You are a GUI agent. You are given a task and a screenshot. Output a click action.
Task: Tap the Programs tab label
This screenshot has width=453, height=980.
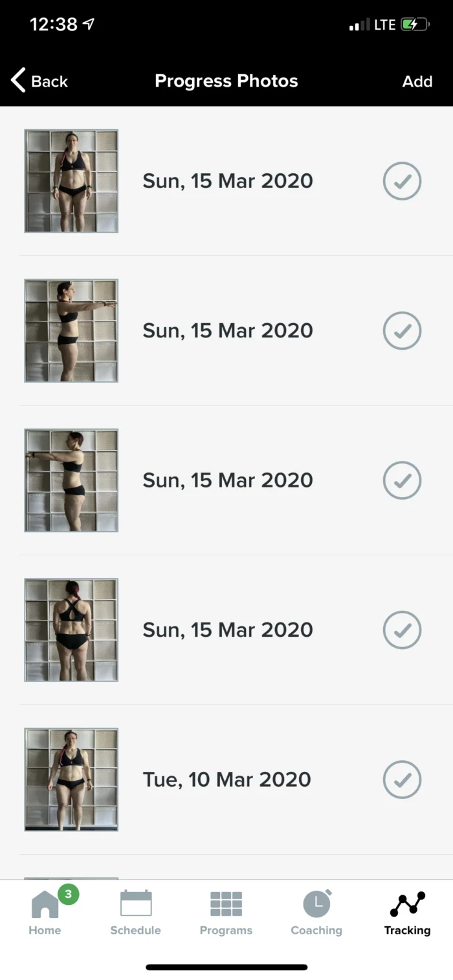click(x=226, y=930)
